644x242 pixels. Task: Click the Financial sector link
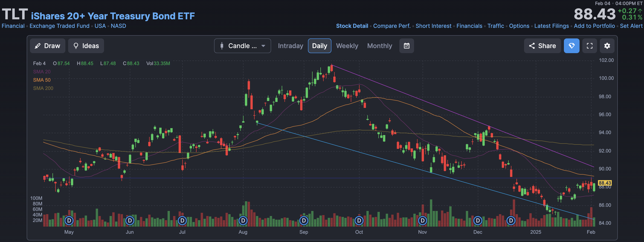click(13, 26)
